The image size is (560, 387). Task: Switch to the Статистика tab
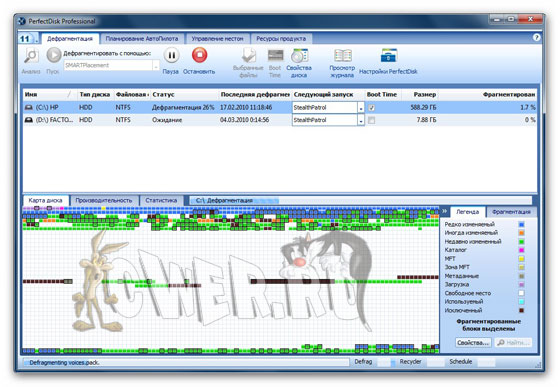pos(161,201)
